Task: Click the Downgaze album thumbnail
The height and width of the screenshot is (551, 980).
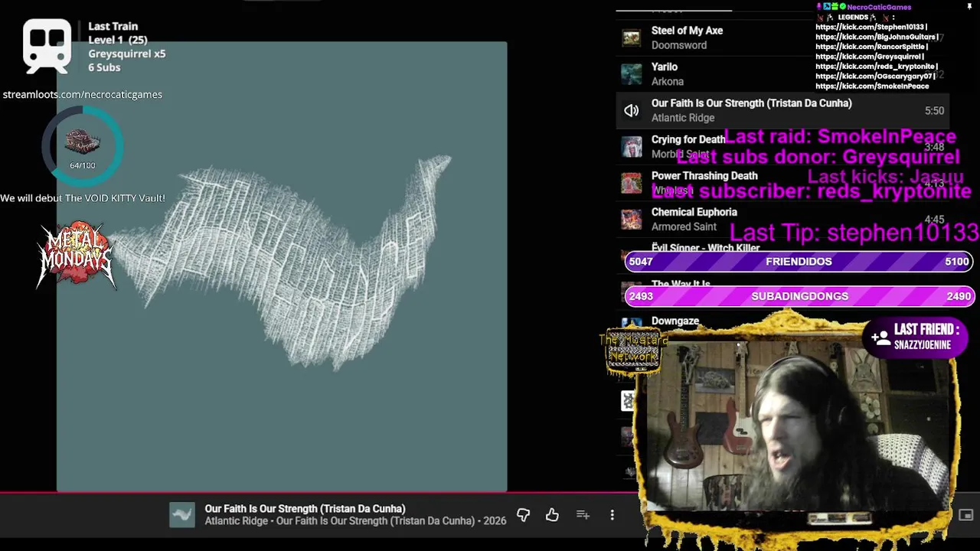Action: tap(631, 324)
